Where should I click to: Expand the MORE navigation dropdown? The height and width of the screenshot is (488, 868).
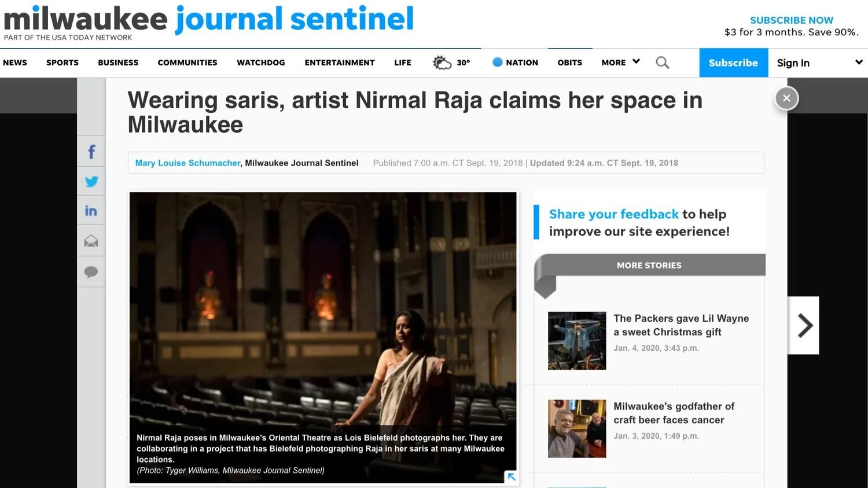pyautogui.click(x=619, y=62)
